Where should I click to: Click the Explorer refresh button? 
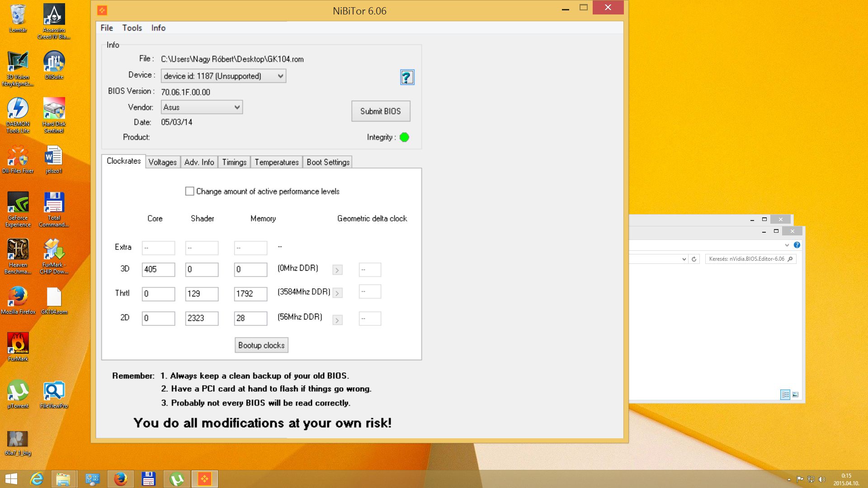coord(694,259)
